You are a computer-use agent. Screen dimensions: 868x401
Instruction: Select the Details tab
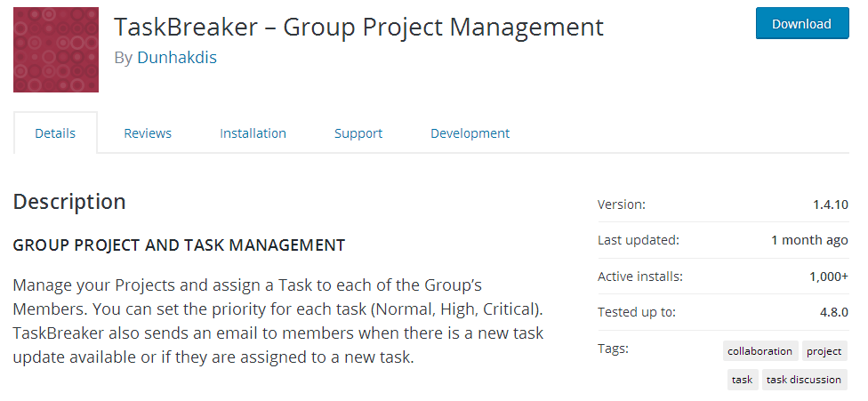point(55,133)
